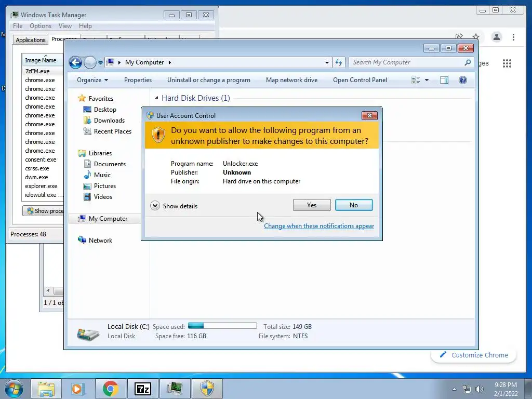Screen dimensions: 532x399
Task: Go back with Explorer back arrow
Action: 75,62
